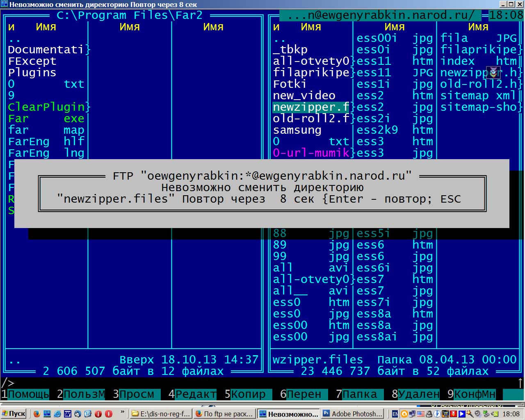
Task: Select the ess00i jpg file
Action: click(x=395, y=38)
